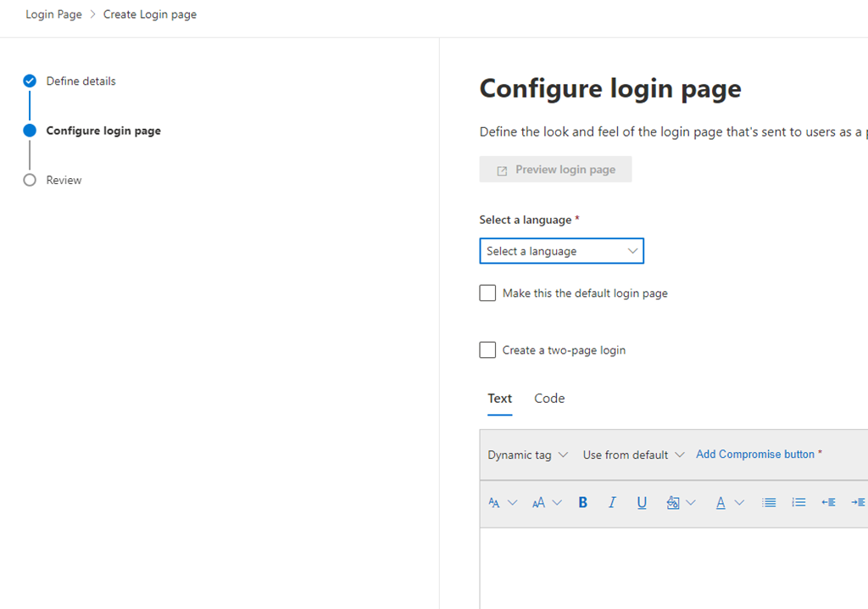Switch to the Code tab
This screenshot has height=609, width=868.
click(x=549, y=399)
